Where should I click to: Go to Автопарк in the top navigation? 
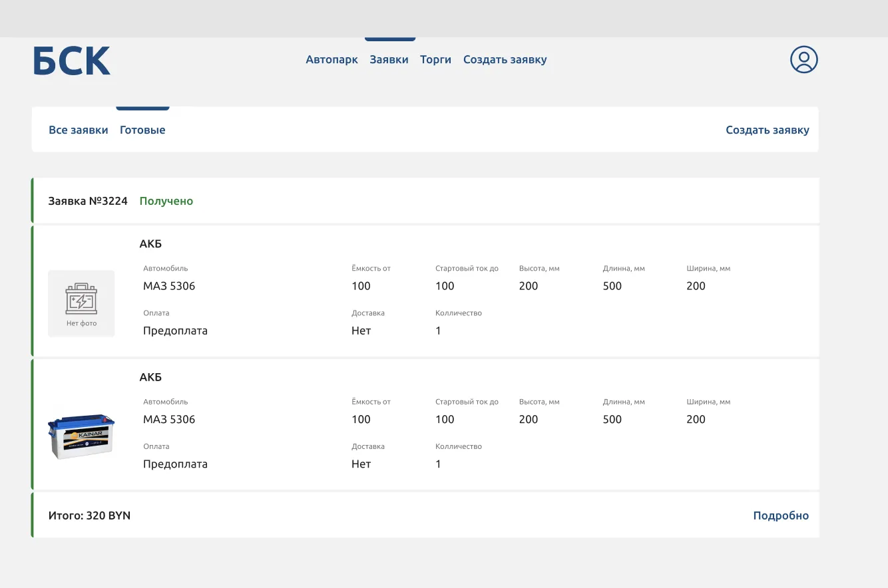tap(332, 60)
